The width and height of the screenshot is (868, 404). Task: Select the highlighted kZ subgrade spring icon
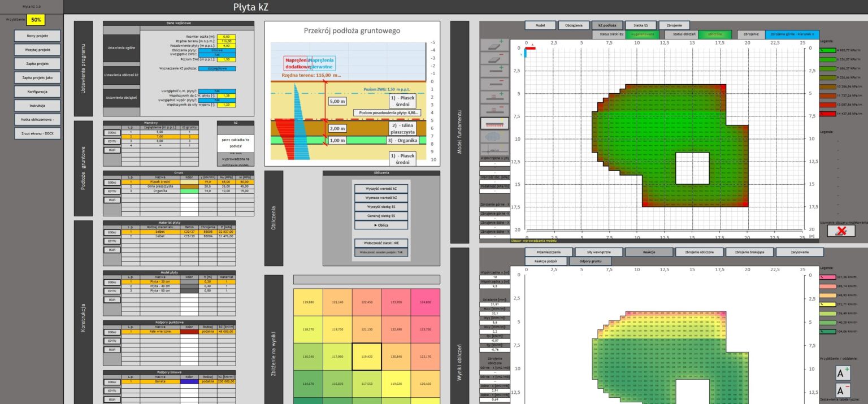(x=494, y=123)
